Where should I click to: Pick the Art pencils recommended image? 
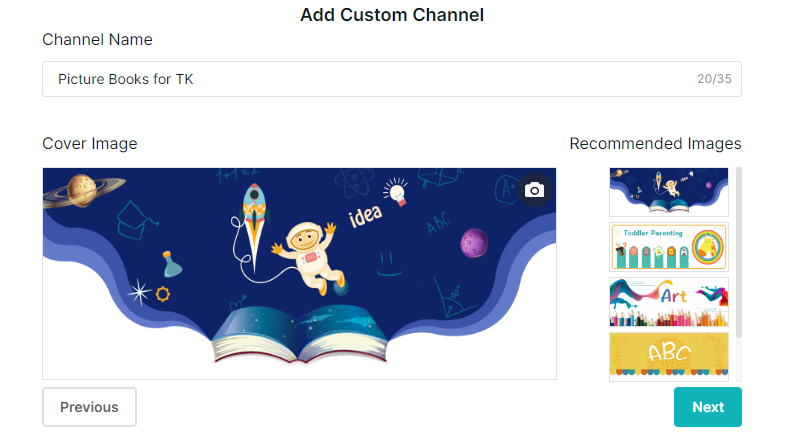coord(668,301)
